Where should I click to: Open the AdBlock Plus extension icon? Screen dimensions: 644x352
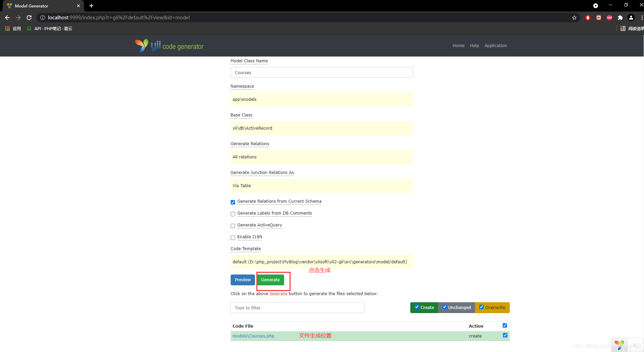pos(609,18)
